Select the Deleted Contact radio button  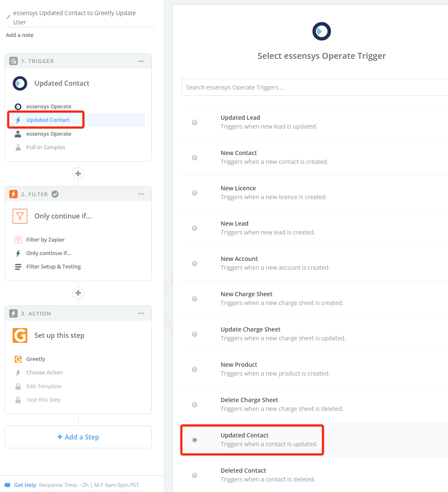tap(195, 475)
